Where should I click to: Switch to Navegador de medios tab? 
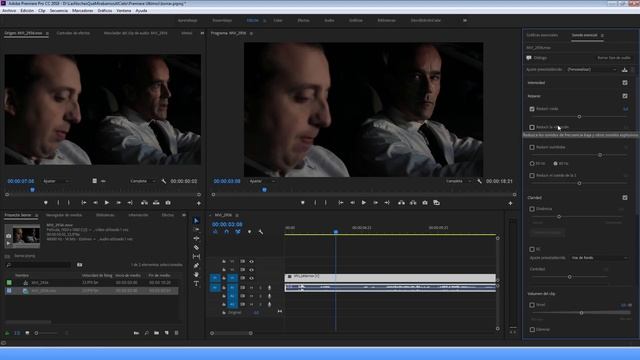64,215
